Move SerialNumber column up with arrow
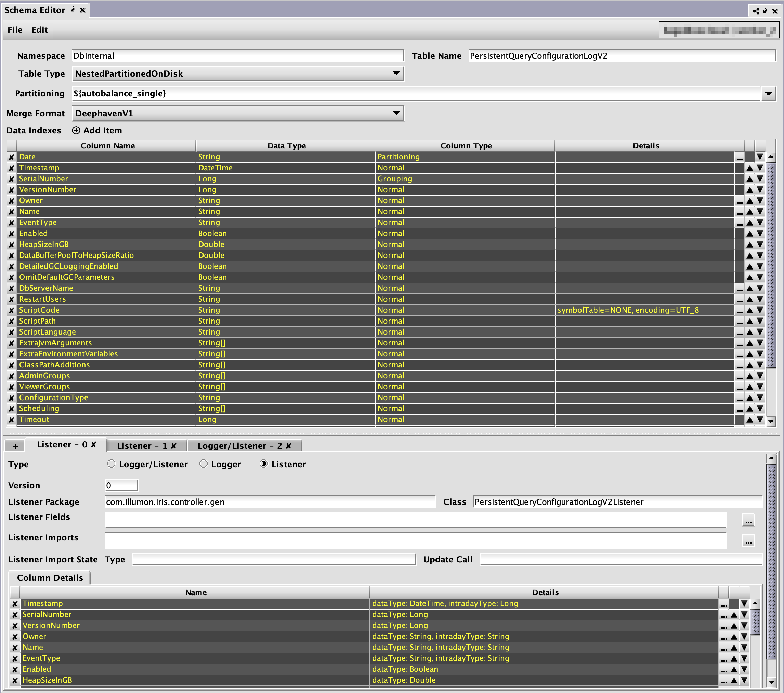Image resolution: width=784 pixels, height=693 pixels. point(749,179)
